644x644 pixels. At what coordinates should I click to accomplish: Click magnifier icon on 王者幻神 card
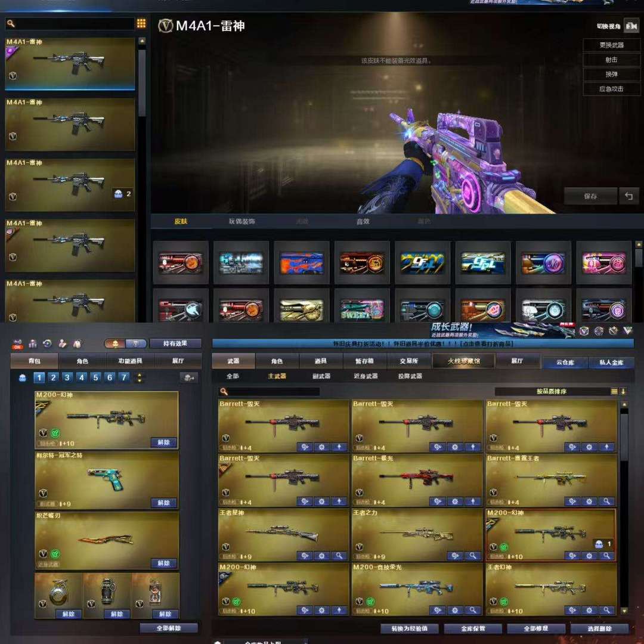pyautogui.click(x=606, y=611)
